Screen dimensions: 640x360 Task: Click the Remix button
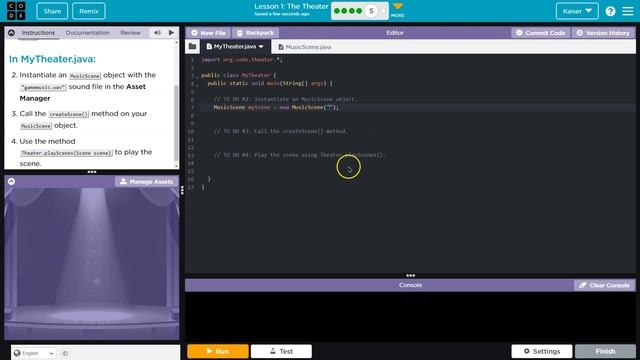tap(89, 11)
